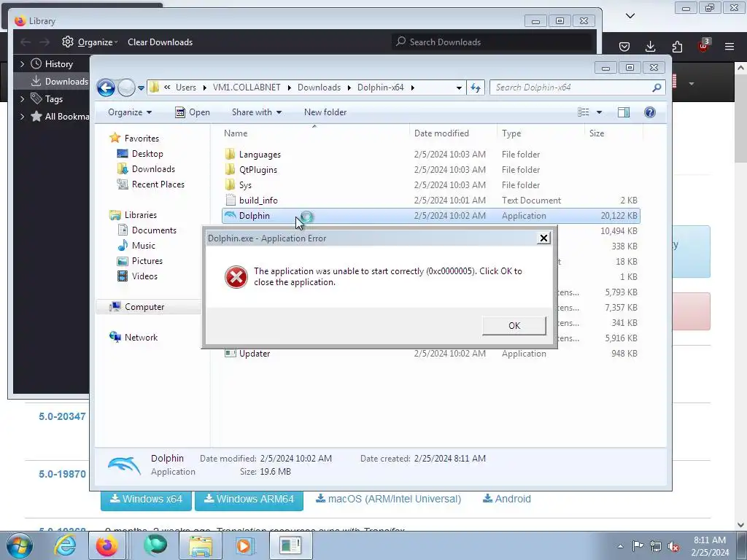
Task: Open Recent Places in navigation pane
Action: point(158,184)
